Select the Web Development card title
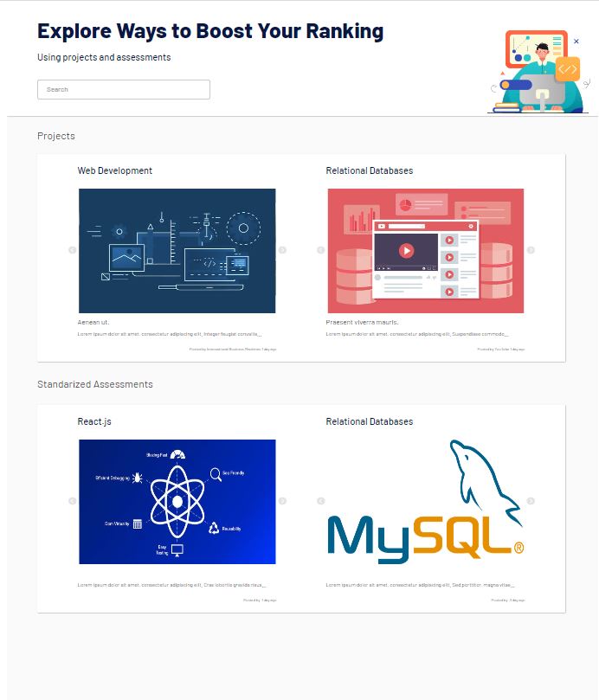This screenshot has height=700, width=599. [115, 170]
